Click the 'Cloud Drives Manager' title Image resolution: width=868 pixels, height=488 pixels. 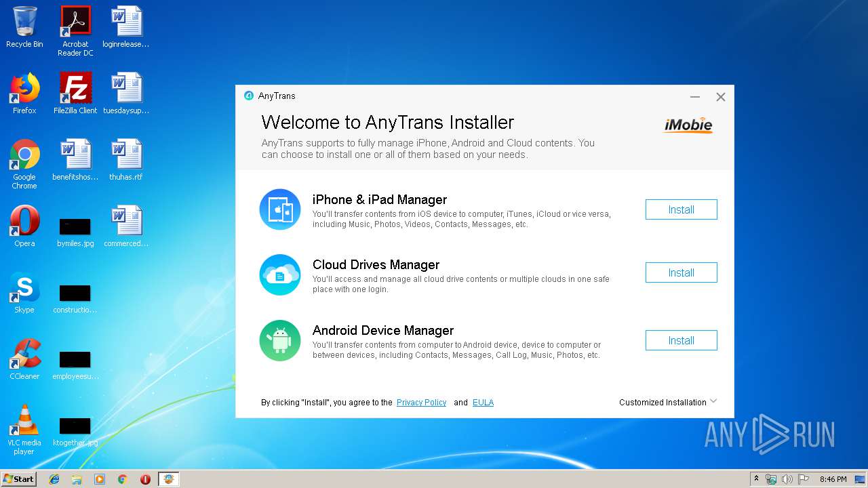pos(376,265)
